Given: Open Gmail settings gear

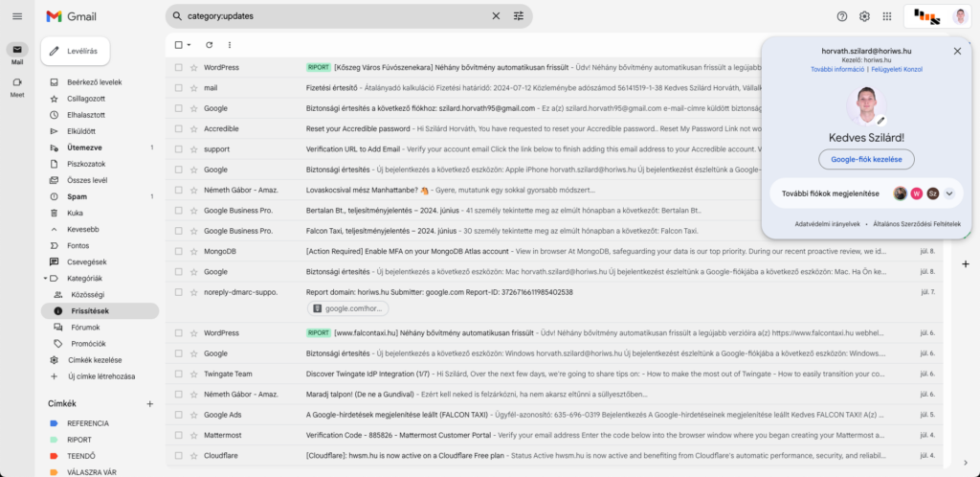Looking at the screenshot, I should tap(864, 16).
